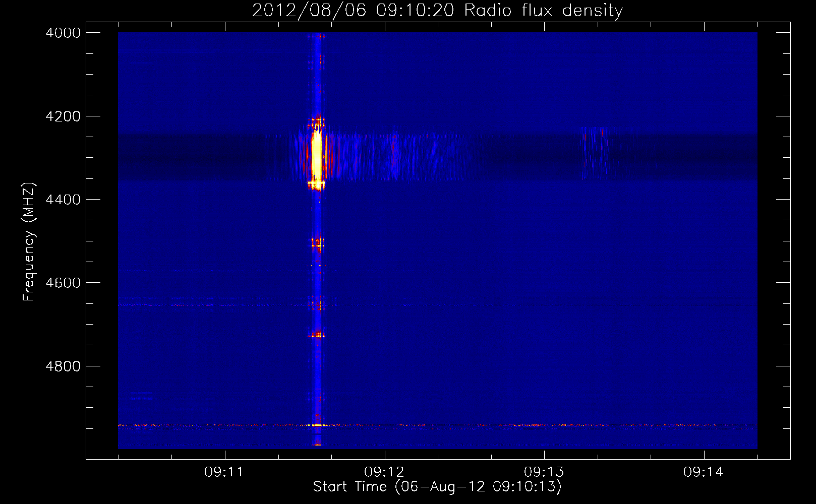The image size is (816, 504).
Task: Click the 09:11 time tick label
Action: coord(224,472)
